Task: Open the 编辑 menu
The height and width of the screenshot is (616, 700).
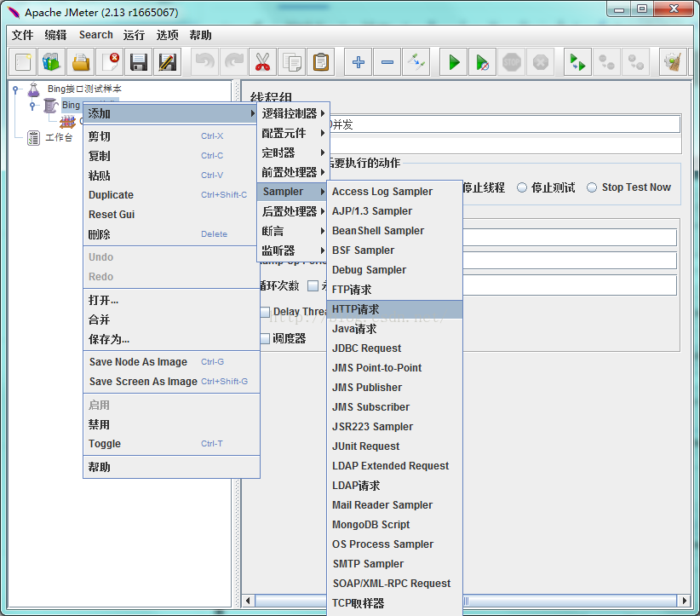Action: pos(56,35)
